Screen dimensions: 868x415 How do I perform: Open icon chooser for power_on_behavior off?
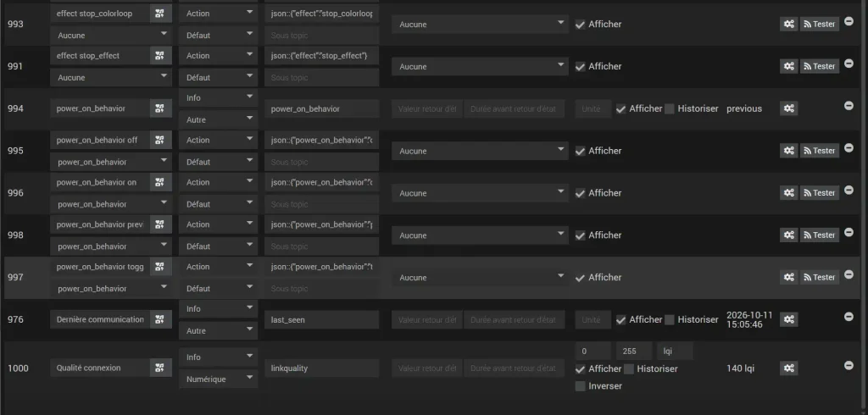tap(160, 140)
